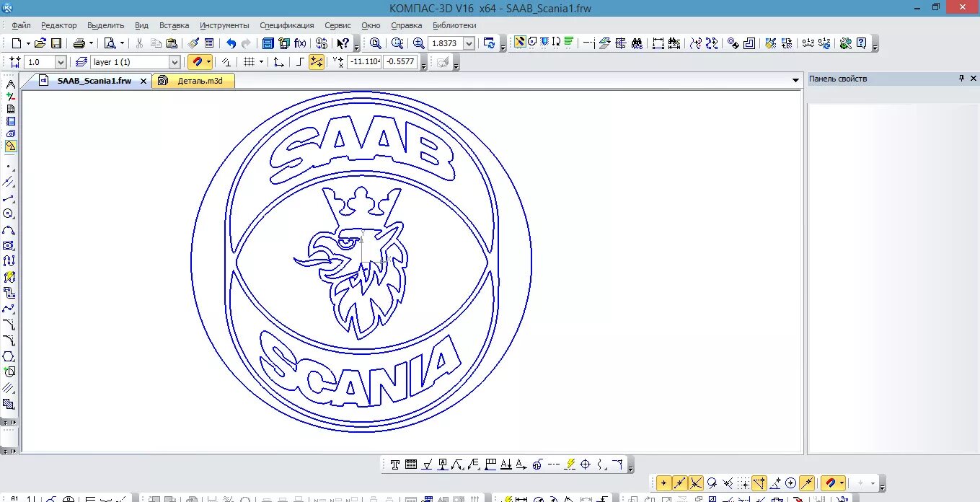Open the Инструменты menu
The image size is (980, 502).
tap(224, 25)
